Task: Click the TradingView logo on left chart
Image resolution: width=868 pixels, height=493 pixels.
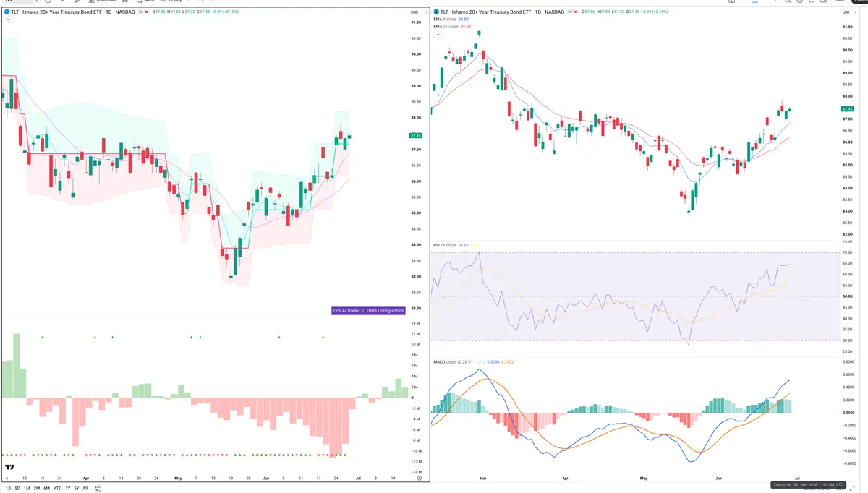Action: click(9, 467)
